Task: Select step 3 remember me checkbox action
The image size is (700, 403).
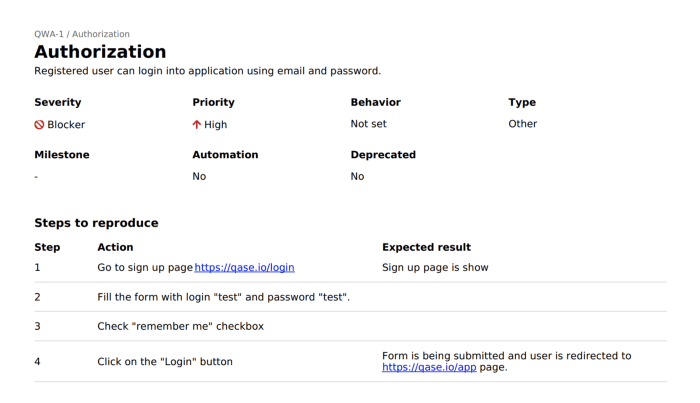Action: coord(180,326)
